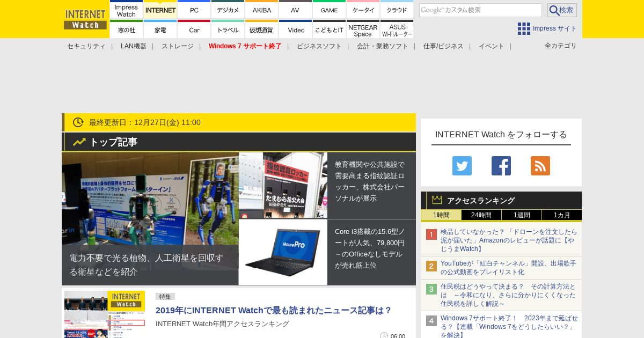
Task: Open rank 4 Windows 7サポート終了 article
Action: [509, 326]
